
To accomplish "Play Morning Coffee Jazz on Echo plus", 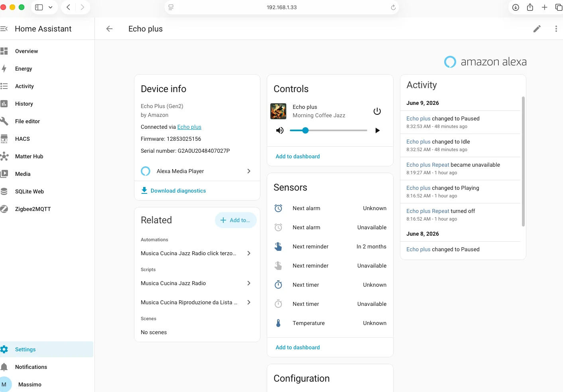I will pos(377,130).
